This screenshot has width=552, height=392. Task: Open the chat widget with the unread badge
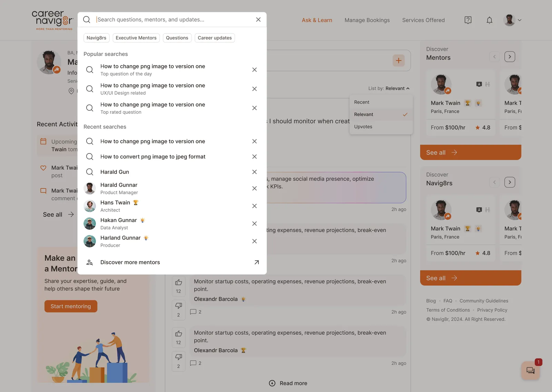530,371
